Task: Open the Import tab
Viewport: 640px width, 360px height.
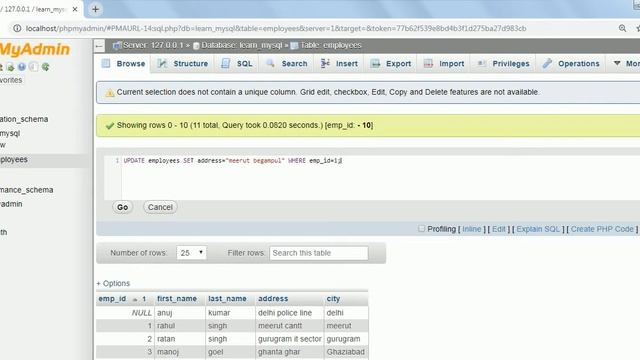Action: tap(444, 64)
